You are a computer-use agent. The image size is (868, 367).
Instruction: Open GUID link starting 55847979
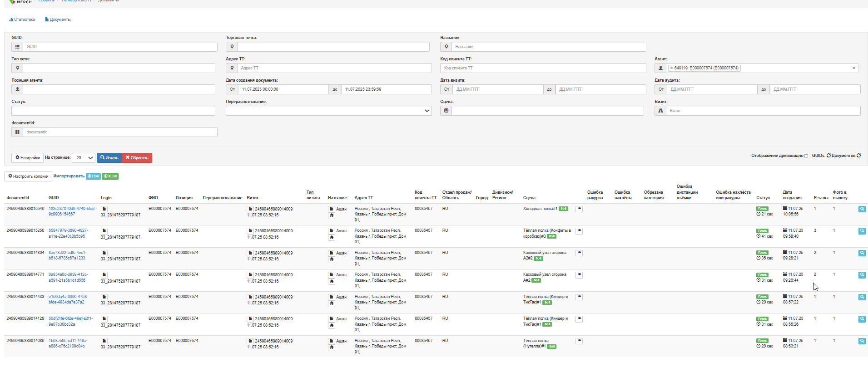(69, 233)
